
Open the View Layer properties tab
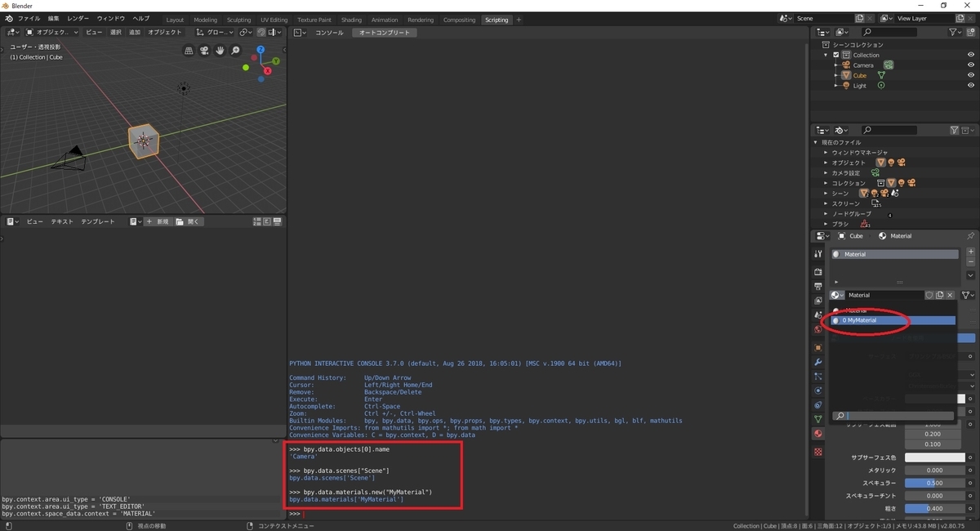(818, 301)
